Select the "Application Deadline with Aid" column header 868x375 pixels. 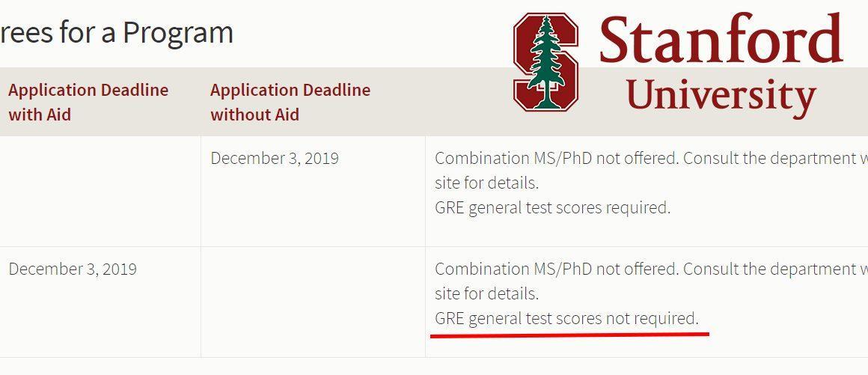pos(88,102)
